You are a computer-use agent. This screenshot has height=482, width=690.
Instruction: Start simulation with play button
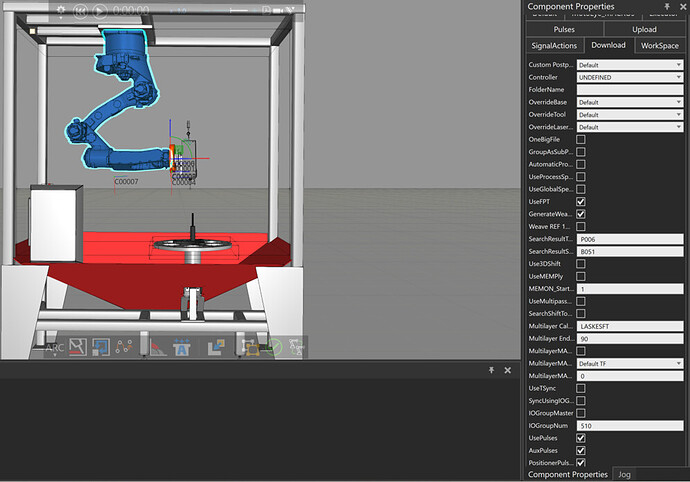100,11
